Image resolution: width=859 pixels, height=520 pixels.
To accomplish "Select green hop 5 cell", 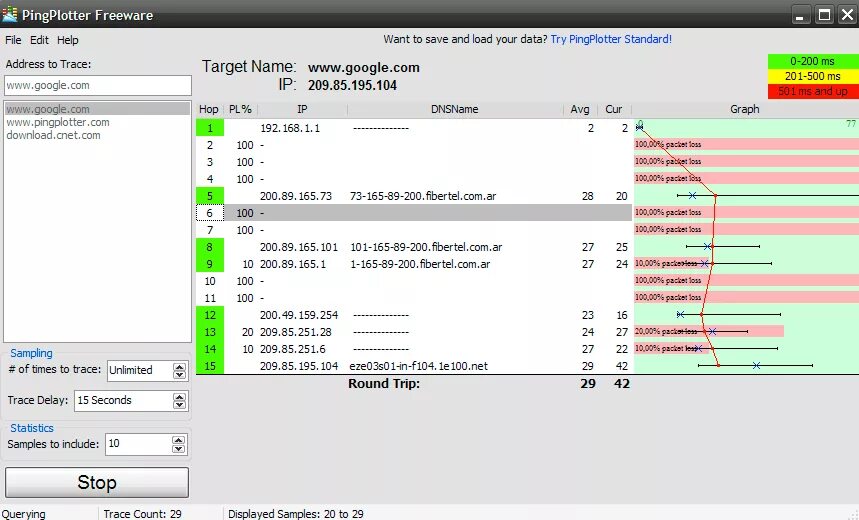I will pos(210,196).
